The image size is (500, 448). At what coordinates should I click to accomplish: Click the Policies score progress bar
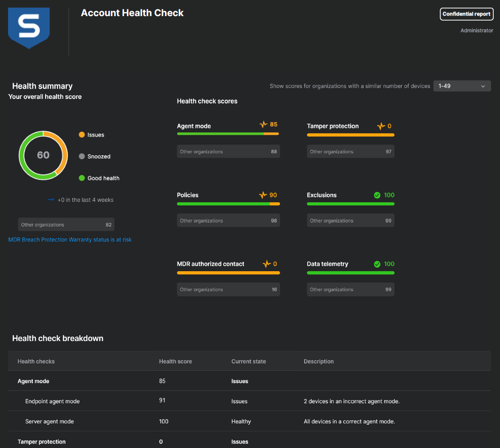point(228,204)
